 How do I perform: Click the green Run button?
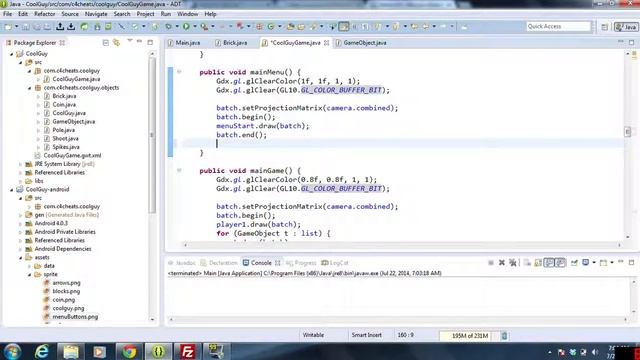[x=186, y=27]
